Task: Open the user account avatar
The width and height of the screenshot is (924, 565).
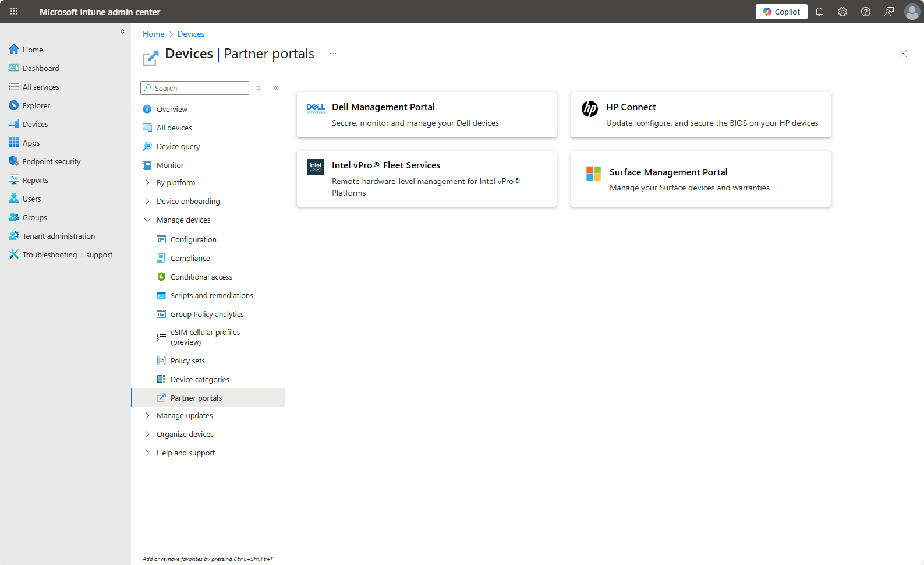Action: coord(912,12)
